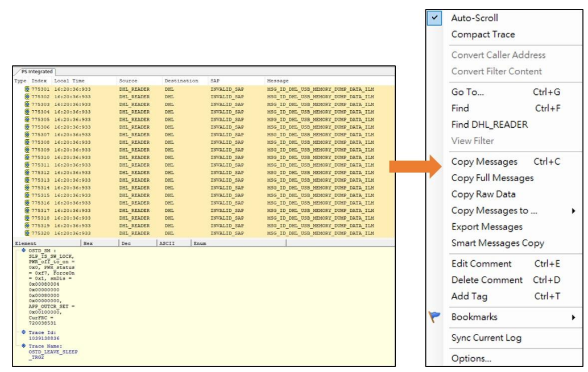Click the Enum column header

(200, 244)
